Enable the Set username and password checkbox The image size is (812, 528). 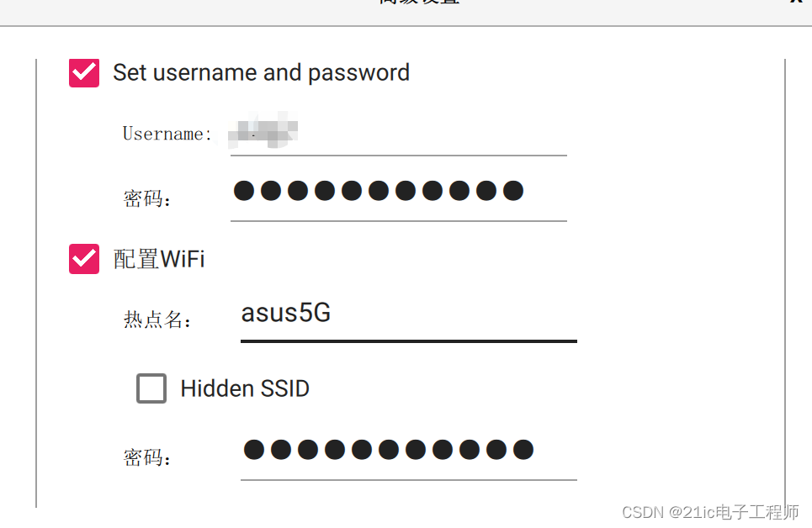tap(83, 72)
